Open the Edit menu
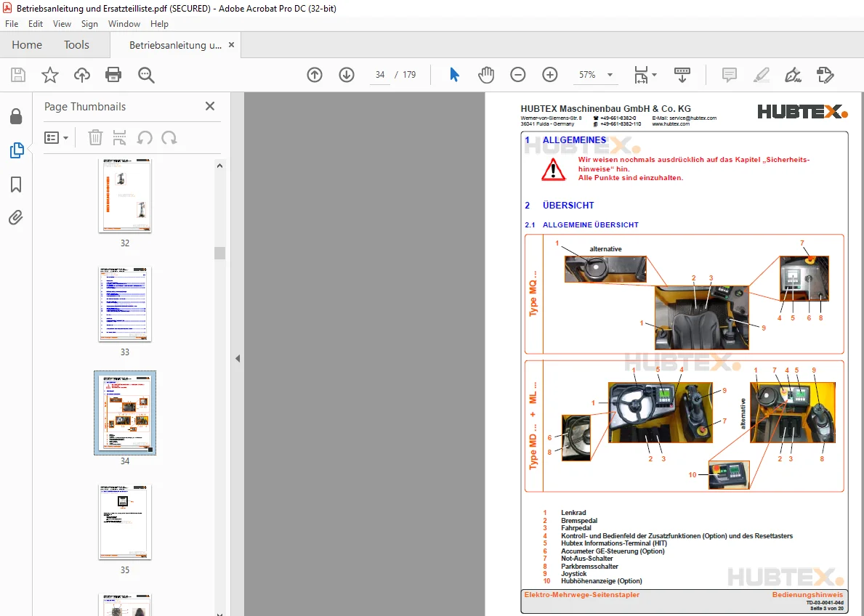Viewport: 864px width, 616px height. 36,24
